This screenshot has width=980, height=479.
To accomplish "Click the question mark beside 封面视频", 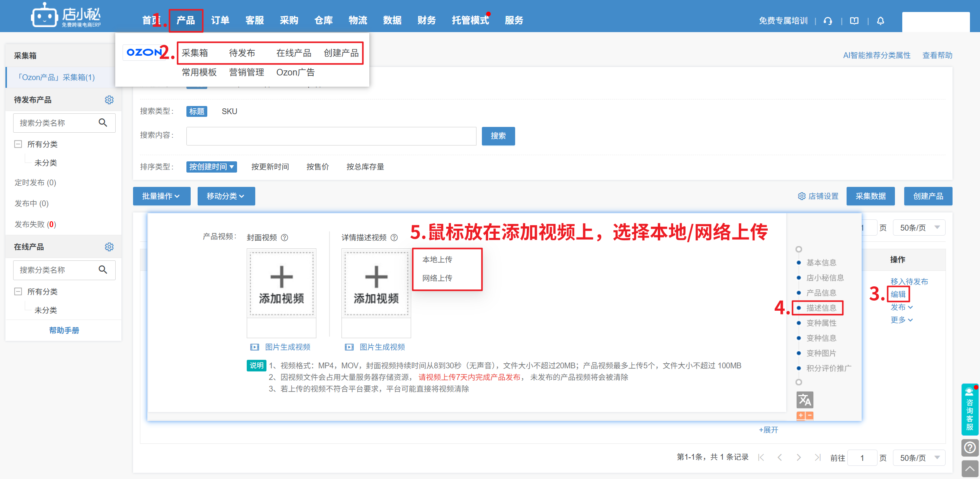I will 285,238.
